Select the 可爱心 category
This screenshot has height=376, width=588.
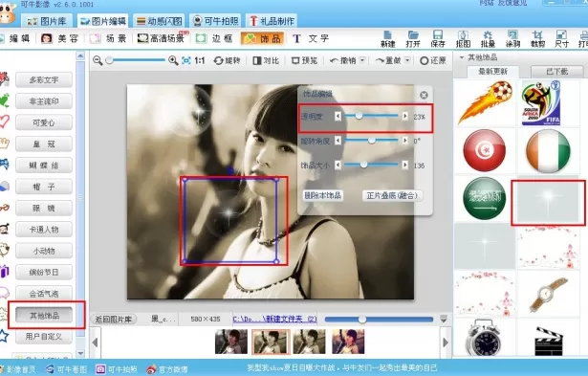44,122
